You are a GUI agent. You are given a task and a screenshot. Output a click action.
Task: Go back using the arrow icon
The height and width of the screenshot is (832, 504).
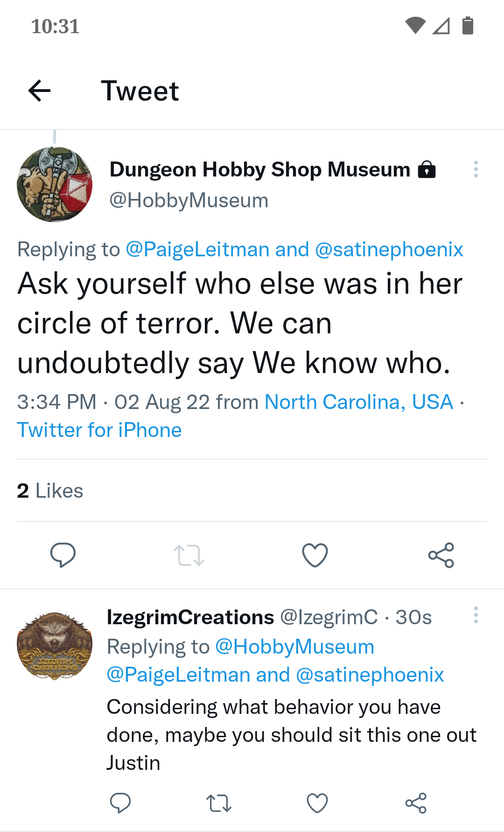[40, 91]
